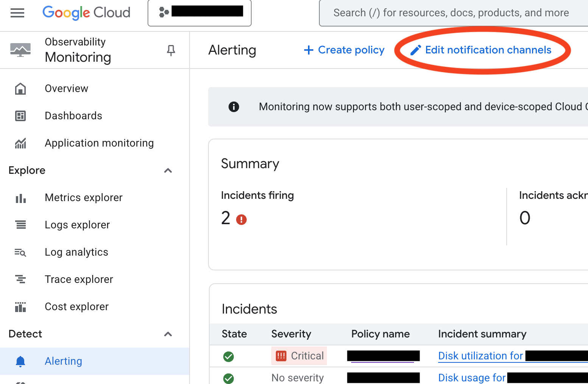The width and height of the screenshot is (588, 384).
Task: Collapse the Detect section
Action: 168,334
